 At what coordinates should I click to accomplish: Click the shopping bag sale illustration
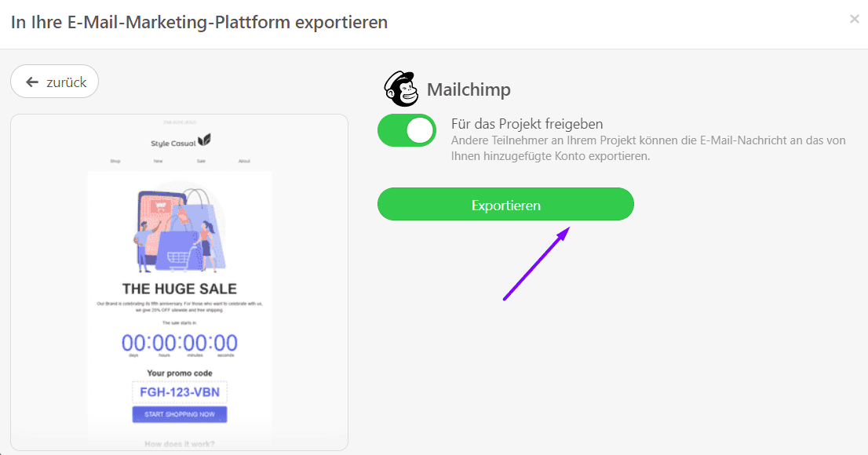180,227
